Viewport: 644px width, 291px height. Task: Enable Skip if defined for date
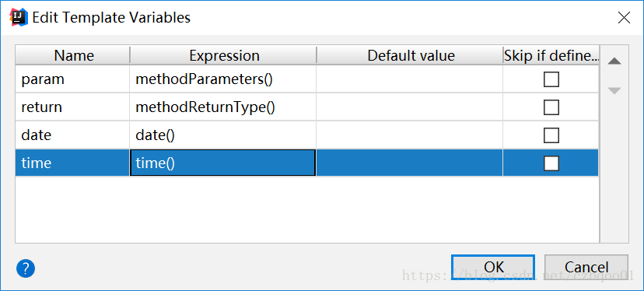(551, 135)
